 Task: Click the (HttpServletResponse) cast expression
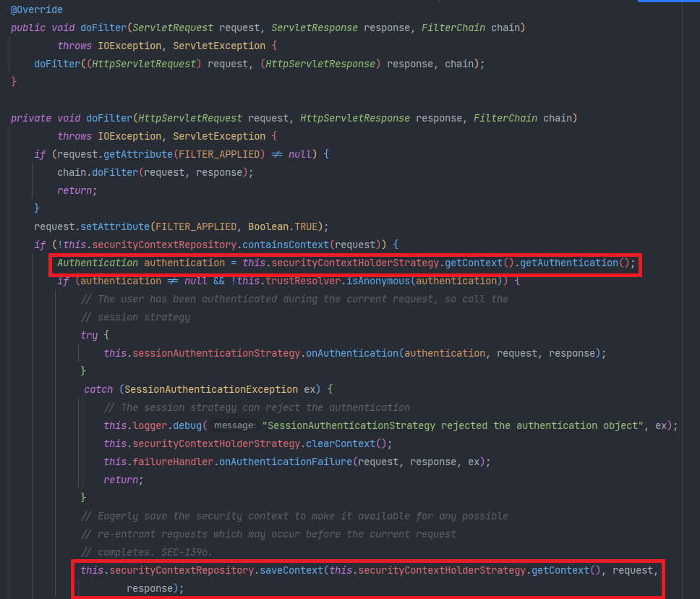320,64
